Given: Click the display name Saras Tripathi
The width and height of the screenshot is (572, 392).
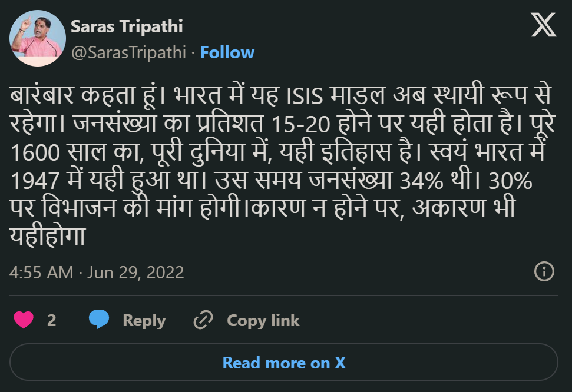Looking at the screenshot, I should (127, 26).
